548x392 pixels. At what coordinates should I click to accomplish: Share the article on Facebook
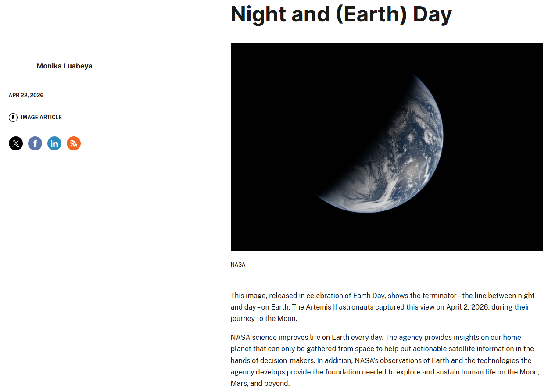(35, 143)
